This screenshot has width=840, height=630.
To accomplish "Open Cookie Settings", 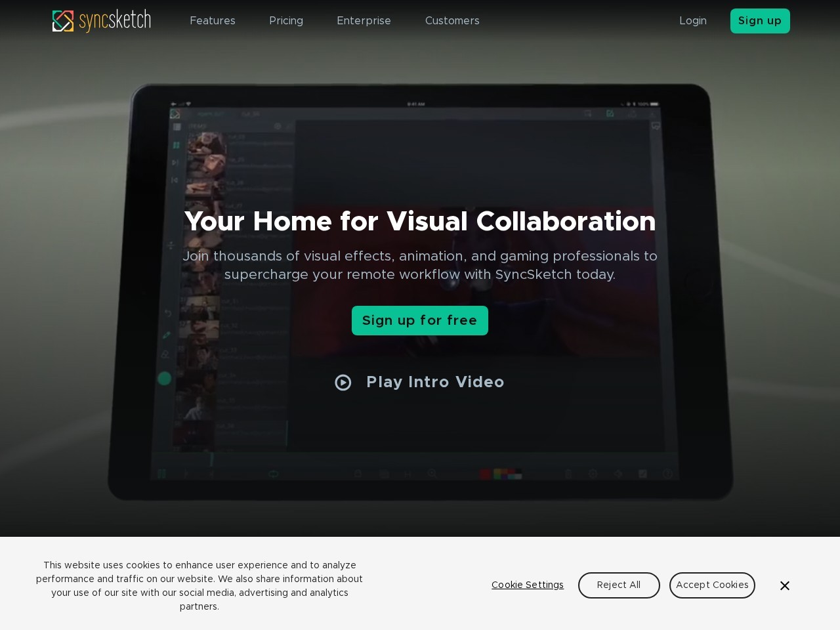I will [528, 585].
